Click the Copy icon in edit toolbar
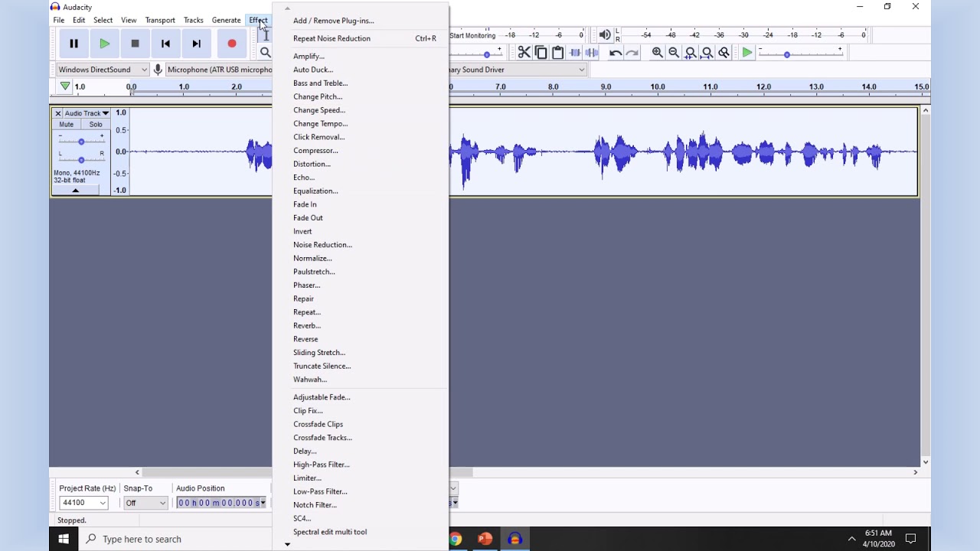The height and width of the screenshot is (551, 980). pos(541,53)
